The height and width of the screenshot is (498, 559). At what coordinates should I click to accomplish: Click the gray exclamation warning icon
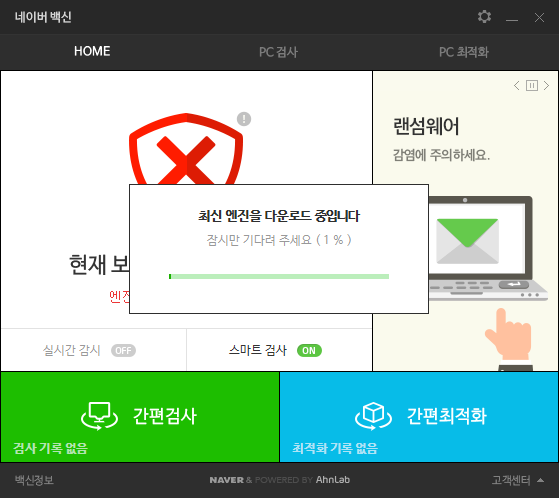tap(244, 119)
